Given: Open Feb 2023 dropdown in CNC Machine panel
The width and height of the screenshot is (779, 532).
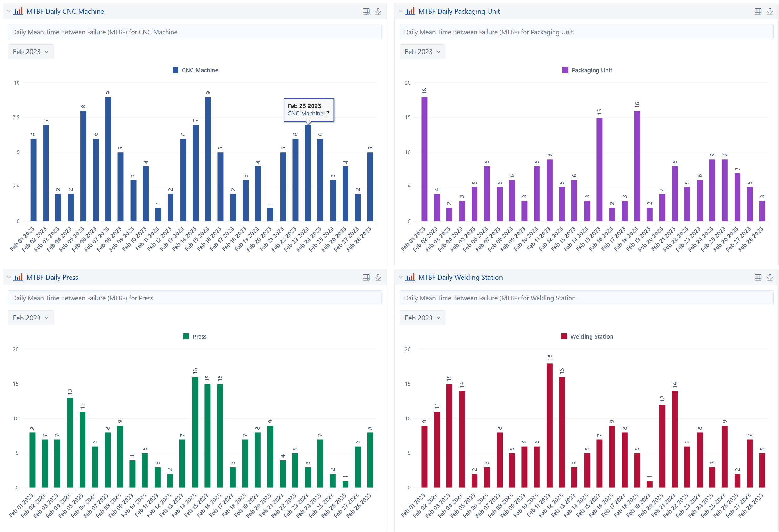Looking at the screenshot, I should click(30, 52).
